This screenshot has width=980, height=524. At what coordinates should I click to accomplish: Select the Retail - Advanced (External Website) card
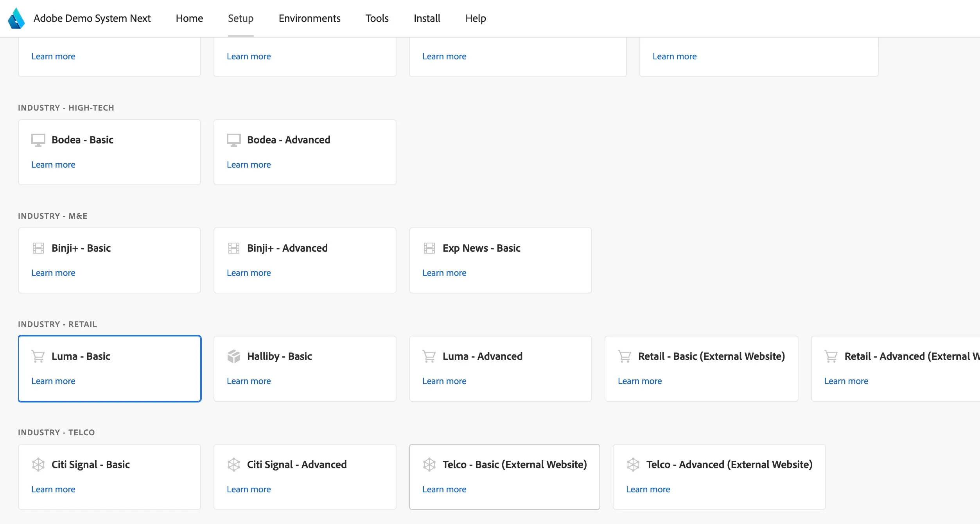(896, 368)
